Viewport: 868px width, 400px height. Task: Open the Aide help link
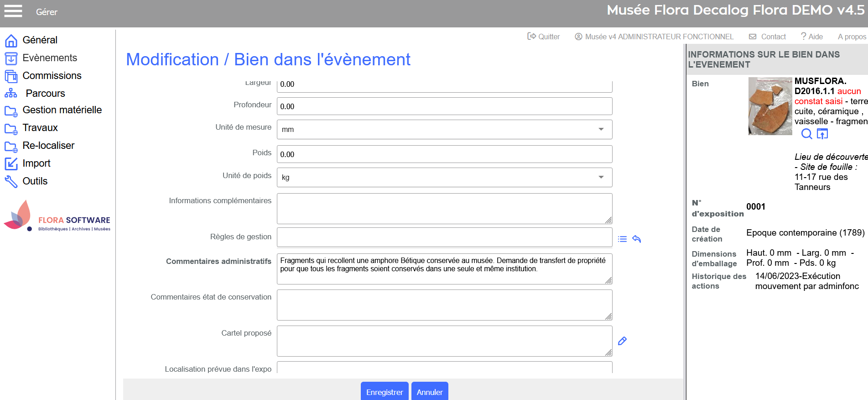point(812,37)
